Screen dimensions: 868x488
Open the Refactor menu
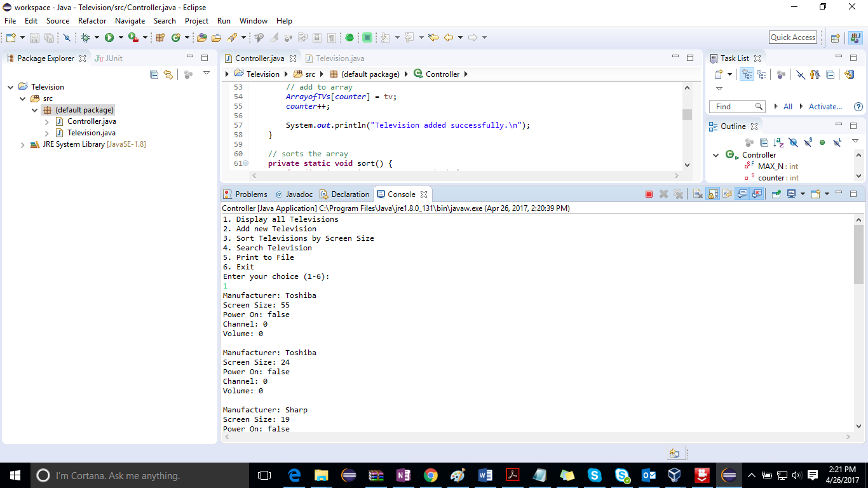[x=92, y=21]
